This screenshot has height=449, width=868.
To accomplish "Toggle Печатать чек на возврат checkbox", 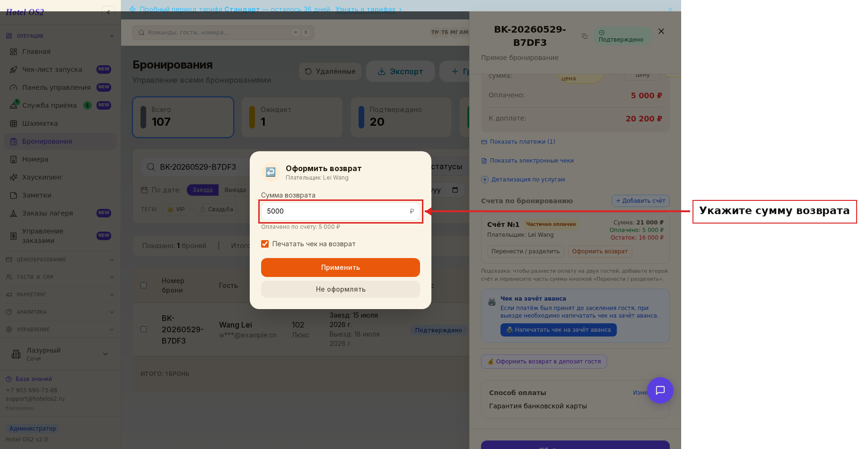I will tap(265, 244).
